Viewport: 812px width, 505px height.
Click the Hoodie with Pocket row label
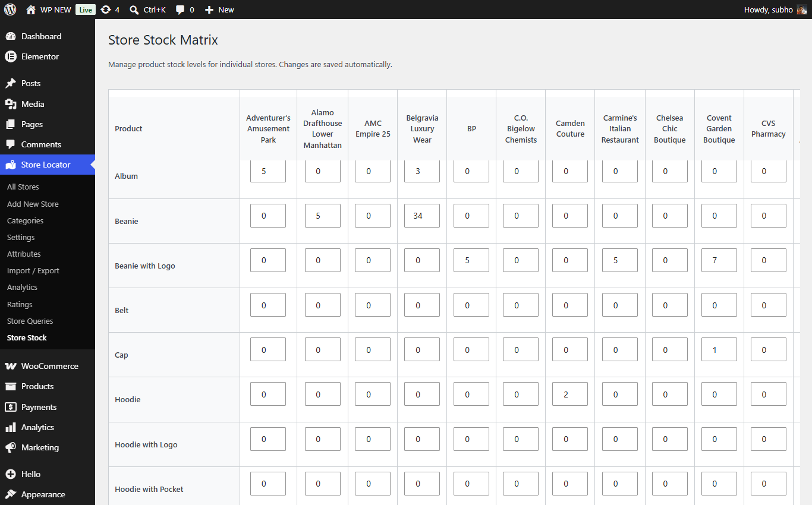149,489
